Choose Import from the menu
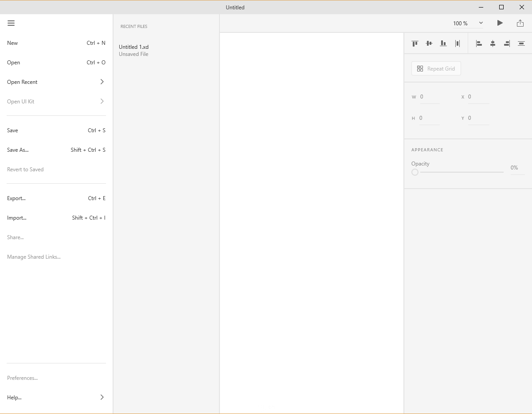Viewport: 532px width, 414px height. pos(16,217)
